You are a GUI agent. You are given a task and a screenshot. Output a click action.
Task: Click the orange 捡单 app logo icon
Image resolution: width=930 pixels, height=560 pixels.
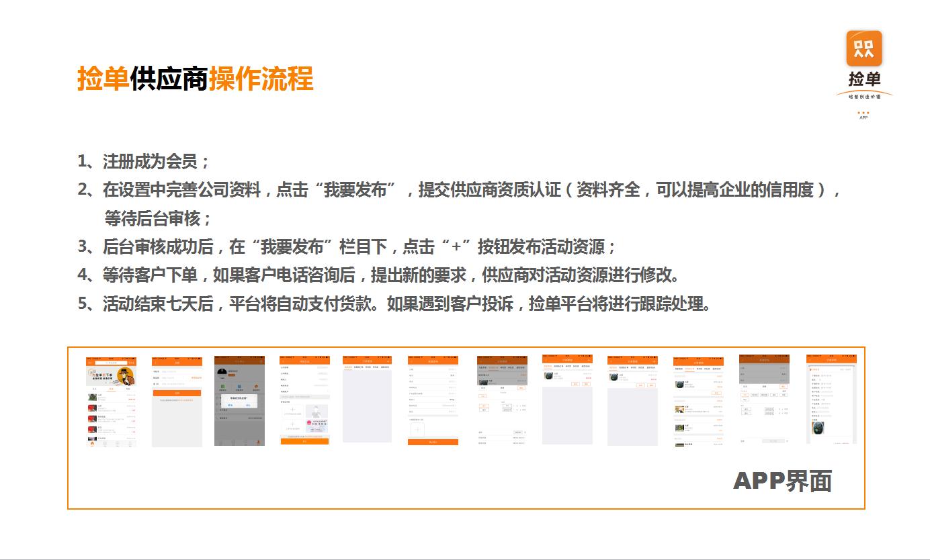(863, 48)
